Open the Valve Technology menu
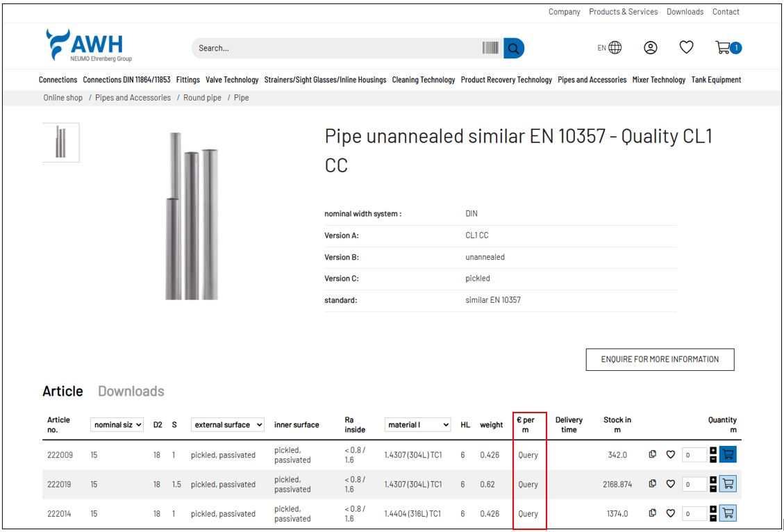784x532 pixels. click(232, 80)
